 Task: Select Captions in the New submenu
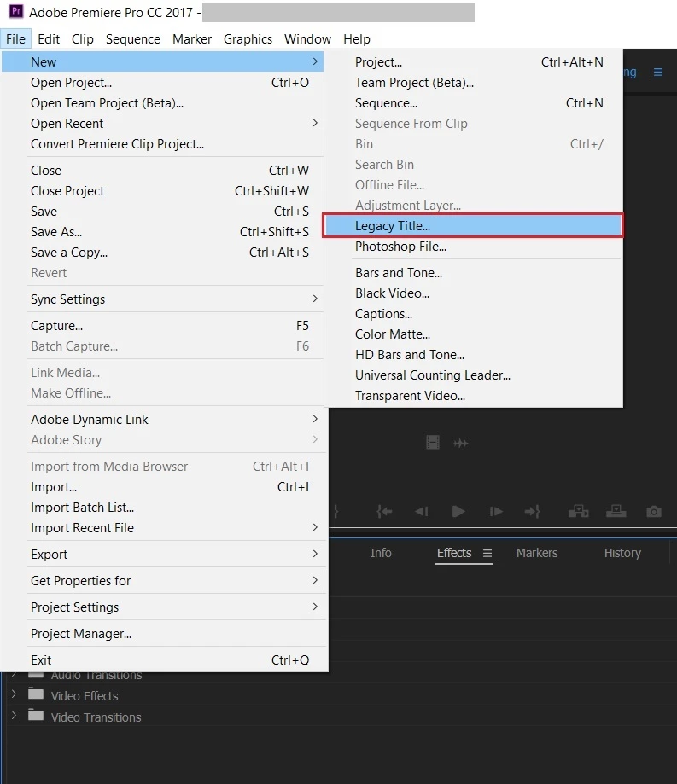473,314
